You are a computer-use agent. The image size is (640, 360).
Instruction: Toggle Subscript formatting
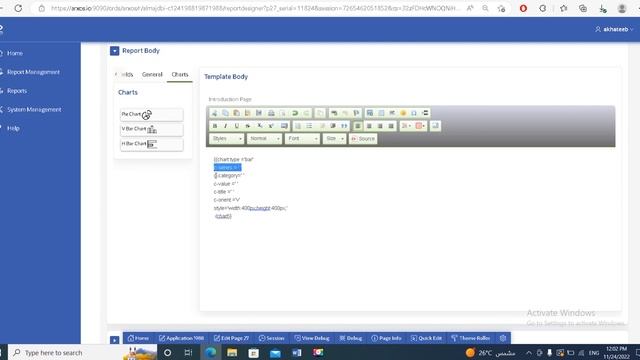(259, 126)
